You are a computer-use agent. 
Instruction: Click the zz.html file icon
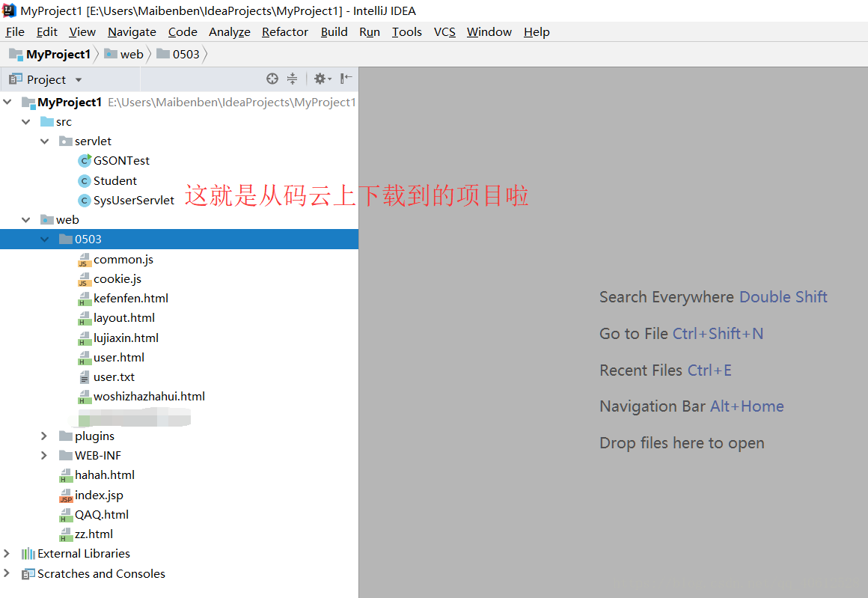(66, 535)
